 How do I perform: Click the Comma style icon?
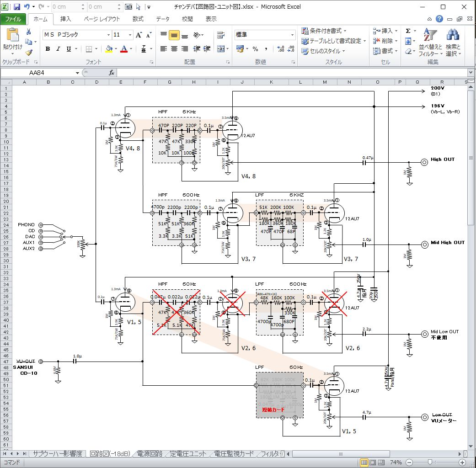point(266,48)
